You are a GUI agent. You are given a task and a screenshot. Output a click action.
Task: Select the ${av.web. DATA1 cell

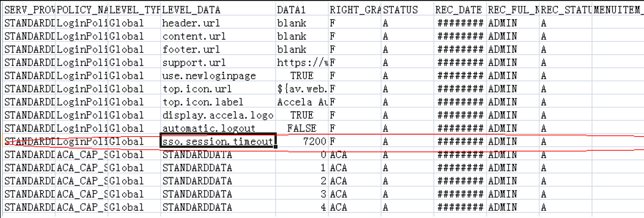[302, 89]
